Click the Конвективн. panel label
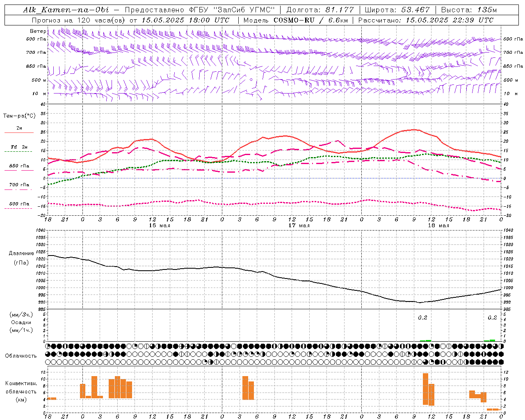This screenshot has width=525, height=420. tap(21, 383)
